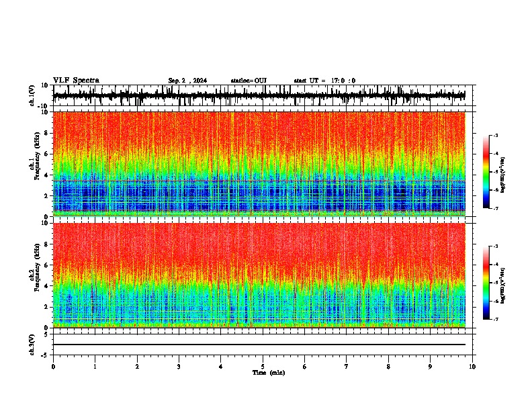This screenshot has width=532, height=411.
Task: Click the "6" kHz tick of ch.2 frequency axis
Action: (46, 265)
